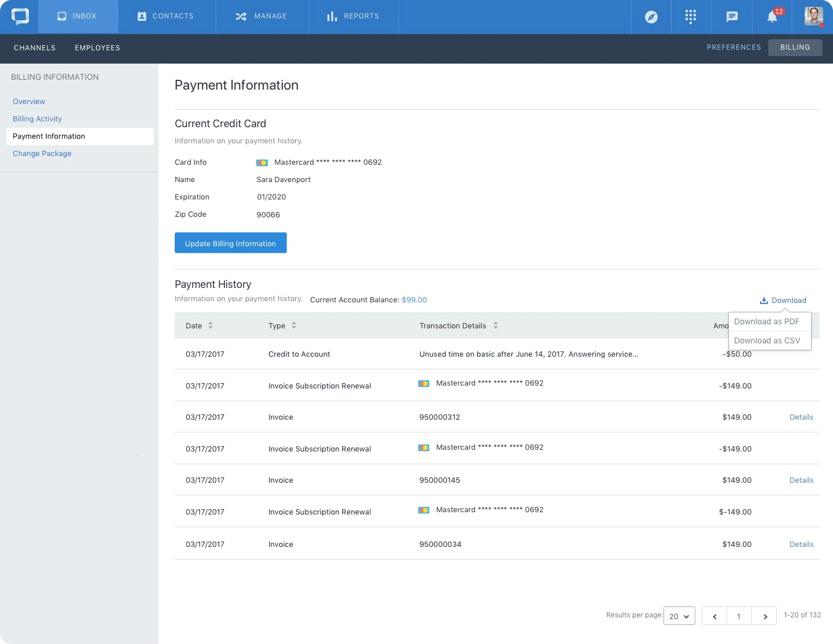Click the app logo in top-left corner
Screen dimensions: 833x644
pos(20,16)
